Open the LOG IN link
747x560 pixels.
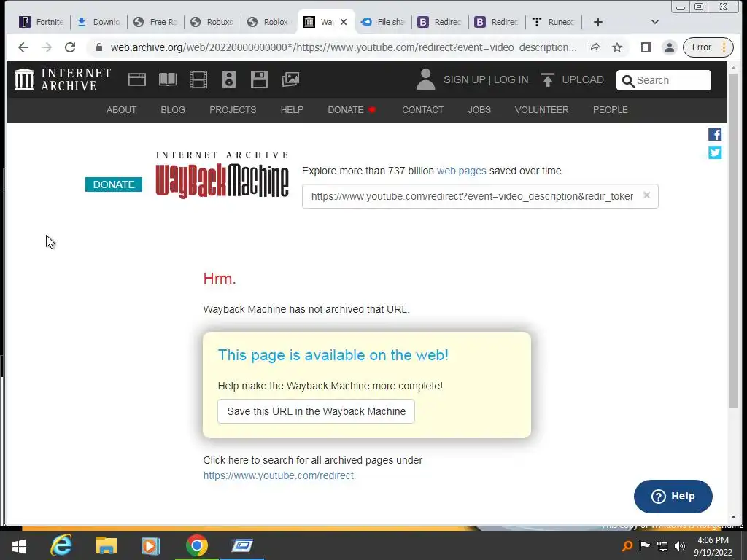pyautogui.click(x=511, y=79)
